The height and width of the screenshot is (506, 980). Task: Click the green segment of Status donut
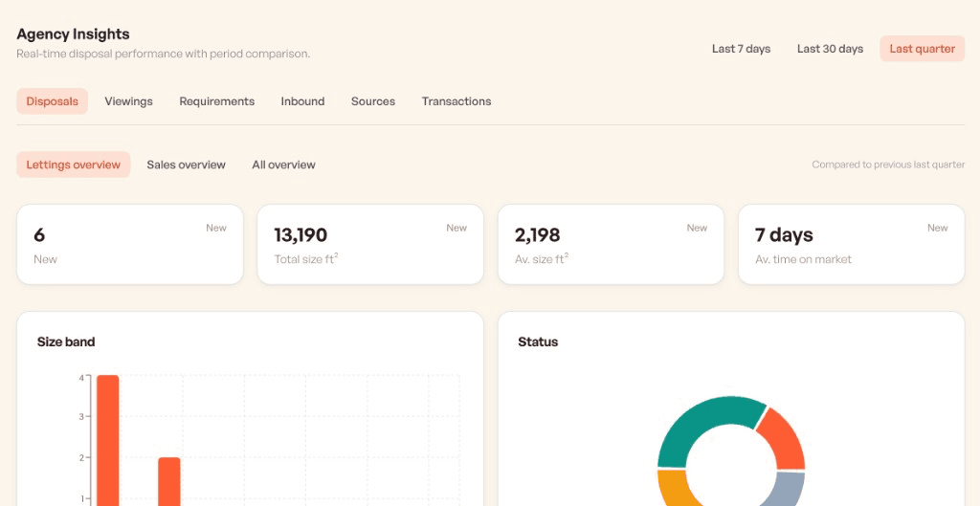pyautogui.click(x=706, y=425)
